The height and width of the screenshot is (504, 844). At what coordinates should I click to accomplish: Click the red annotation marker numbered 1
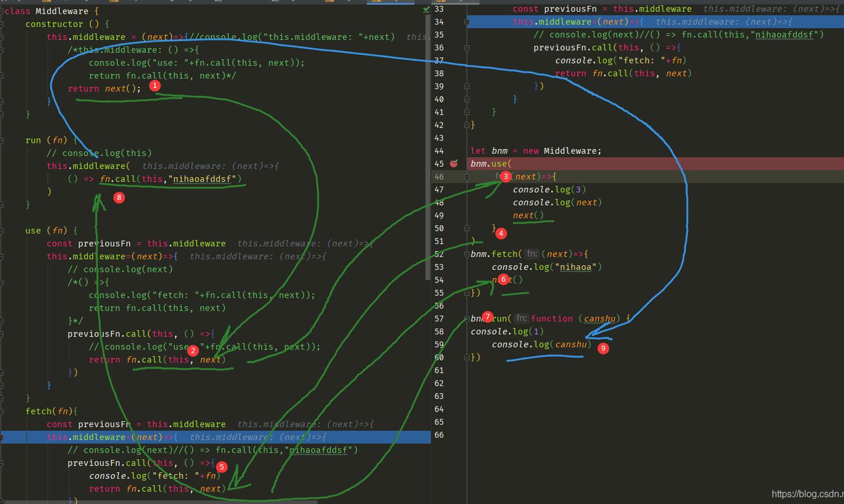tap(154, 86)
